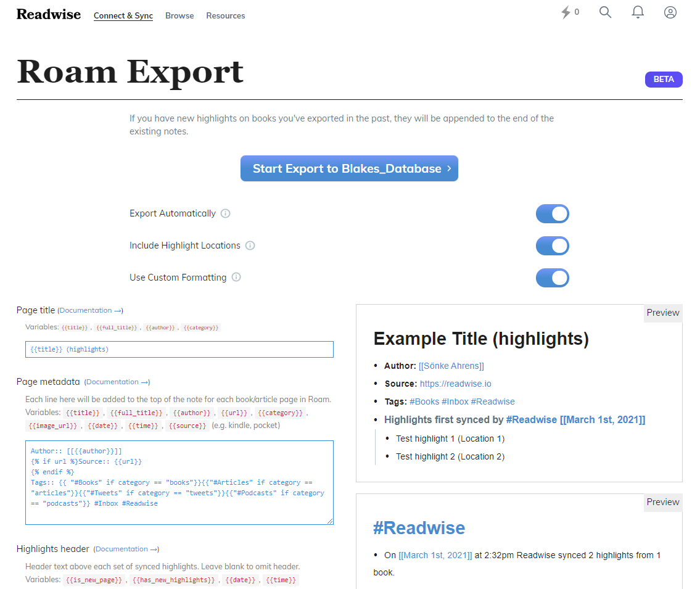Viewport: 700px width, 589px height.
Task: Toggle the Export Automatically switch
Action: coord(552,213)
